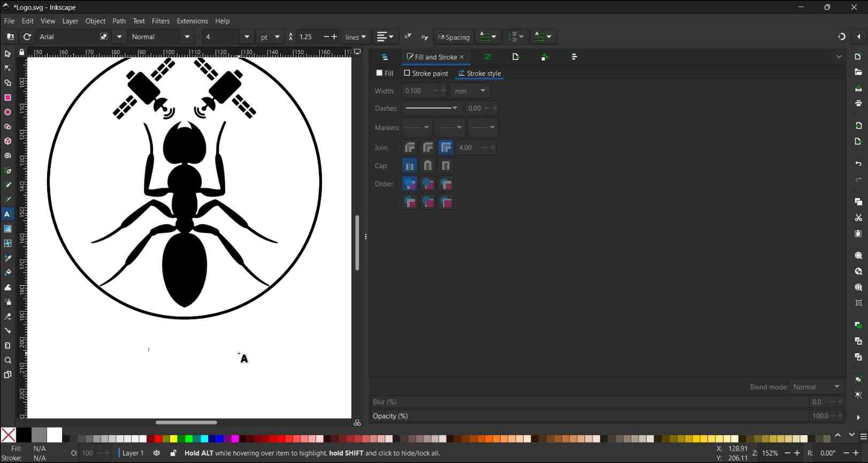The image size is (868, 463).
Task: Click the Spacing button in text toolbar
Action: coord(454,37)
